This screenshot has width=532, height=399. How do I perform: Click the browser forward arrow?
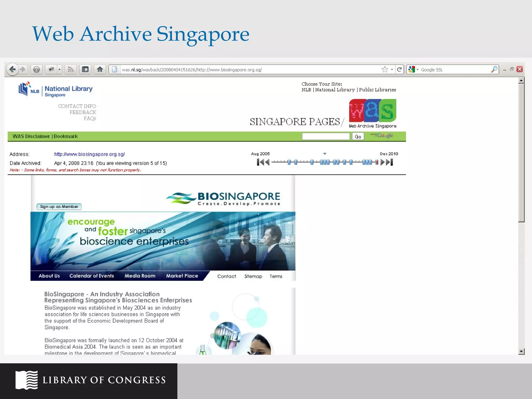(23, 69)
